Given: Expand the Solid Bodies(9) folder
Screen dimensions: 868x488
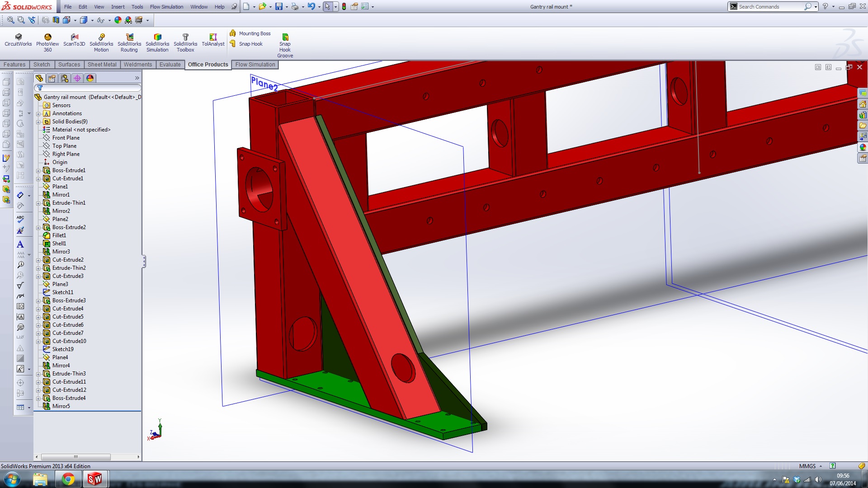Looking at the screenshot, I should (38, 122).
